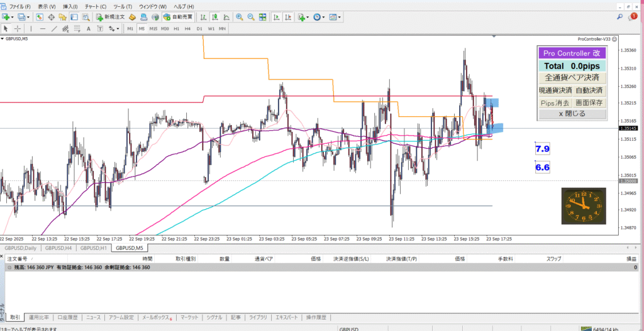
Task: Click the zoom out magnifier icon
Action: click(x=251, y=17)
